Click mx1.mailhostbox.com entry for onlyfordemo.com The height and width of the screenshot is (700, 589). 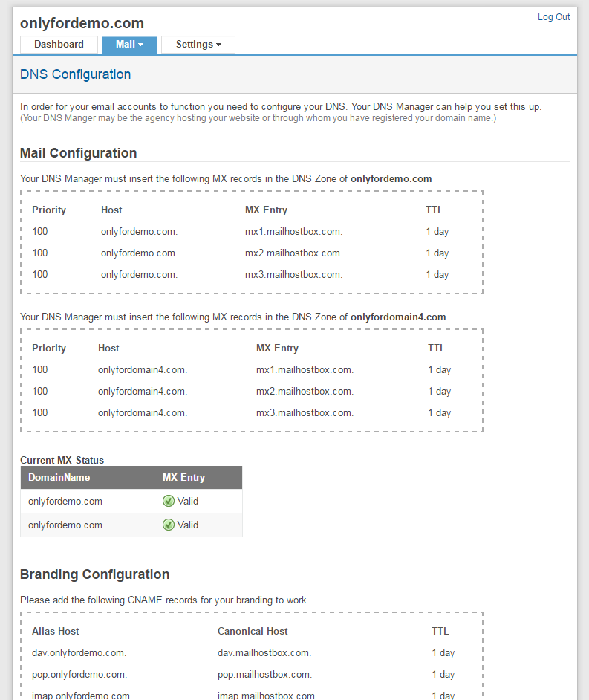point(293,232)
